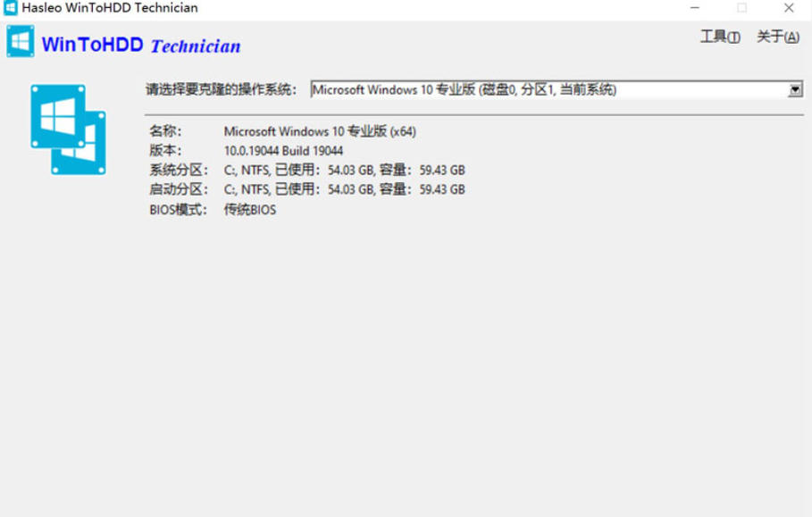
Task: Click the Hasleo title bar app icon
Action: [x=11, y=8]
